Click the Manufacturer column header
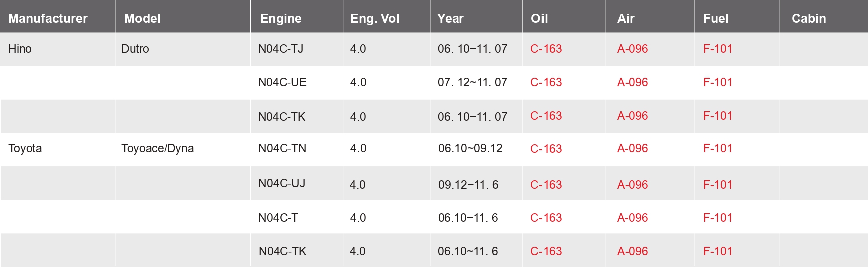Viewport: 868px width, 267px height. click(x=48, y=19)
